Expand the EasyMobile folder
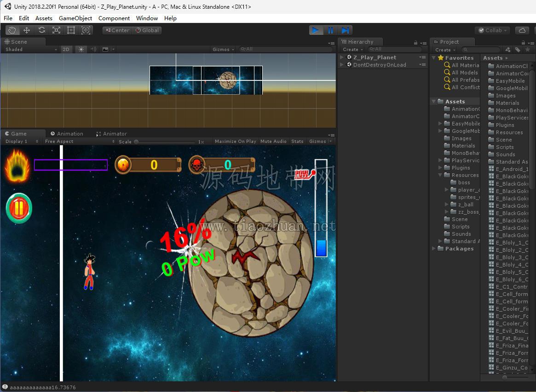 tap(440, 124)
